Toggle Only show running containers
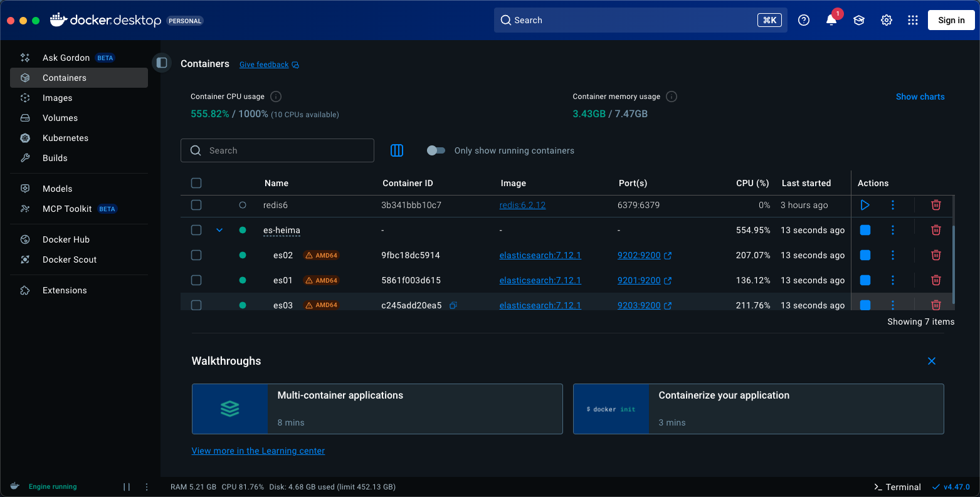 pos(436,150)
